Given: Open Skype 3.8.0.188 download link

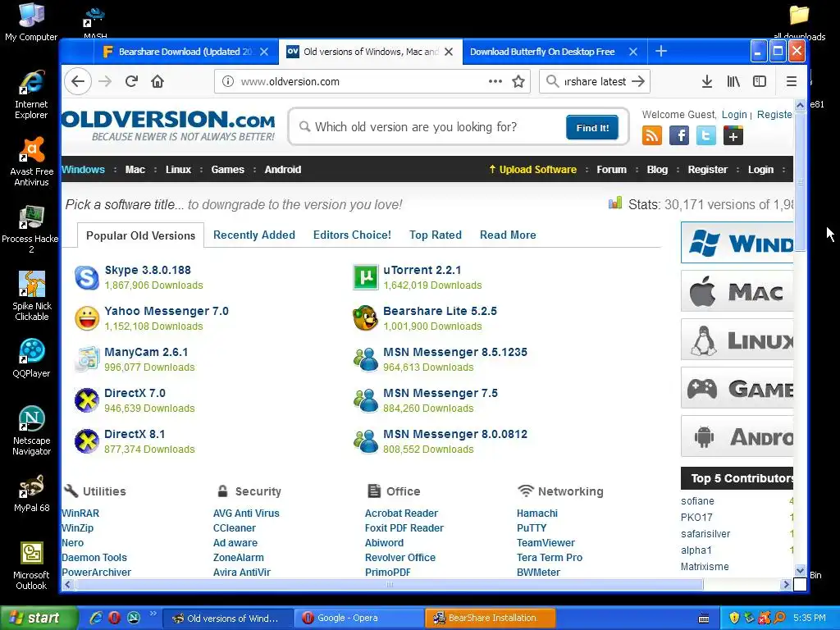Looking at the screenshot, I should click(x=148, y=270).
